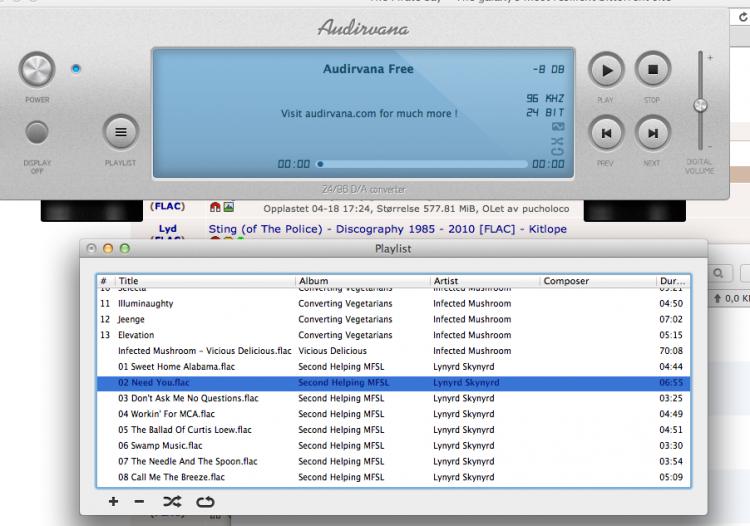Viewport: 750px width, 526px height.
Task: Sort playlist by Title column header
Action: tap(200, 281)
